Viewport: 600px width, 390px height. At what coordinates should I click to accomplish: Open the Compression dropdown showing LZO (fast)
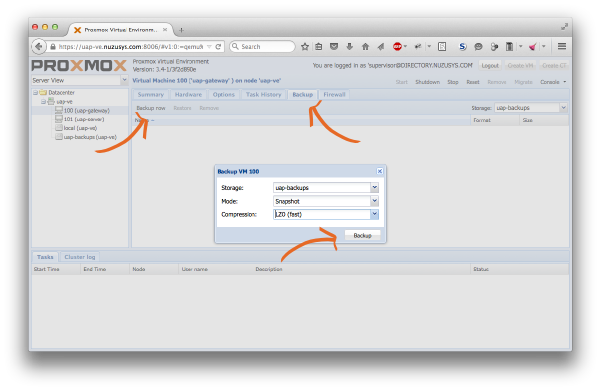click(x=375, y=214)
